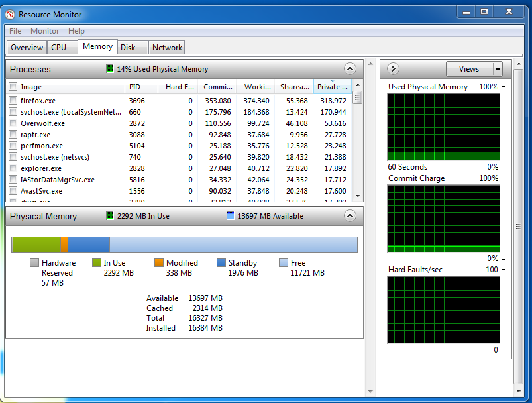532x403 pixels.
Task: Click the green Used Physical Memory indicator icon
Action: point(109,68)
